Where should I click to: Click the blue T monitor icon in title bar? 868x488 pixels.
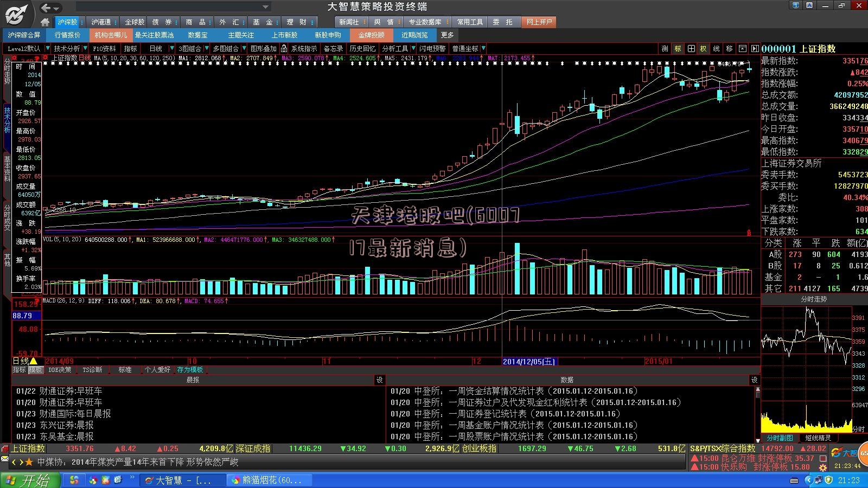[x=796, y=6]
